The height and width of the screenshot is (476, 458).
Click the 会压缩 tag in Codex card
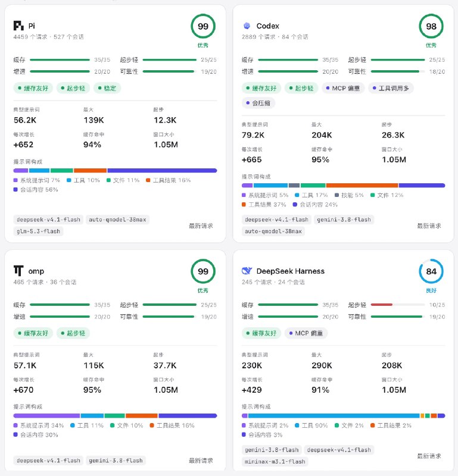pyautogui.click(x=258, y=103)
